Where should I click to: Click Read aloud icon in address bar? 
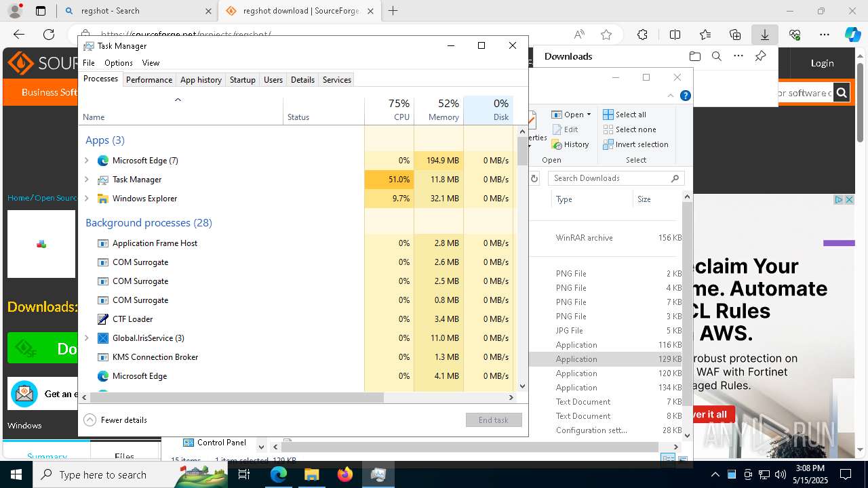coord(579,35)
